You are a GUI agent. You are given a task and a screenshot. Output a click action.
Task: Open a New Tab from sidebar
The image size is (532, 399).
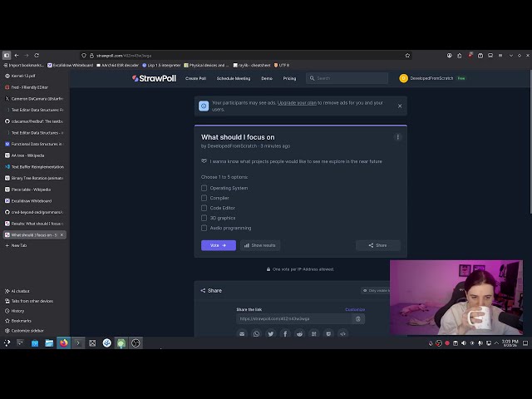[35, 245]
